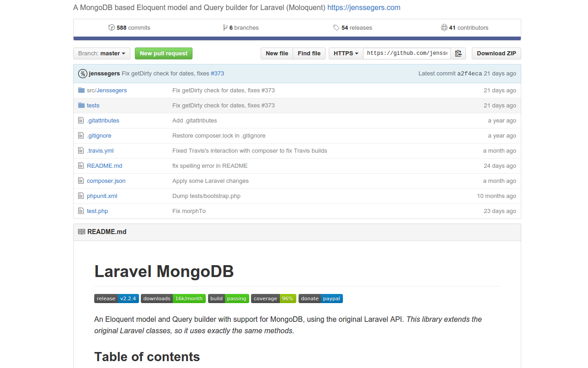Open the test.php file
Image resolution: width=588 pixels, height=368 pixels.
[97, 211]
